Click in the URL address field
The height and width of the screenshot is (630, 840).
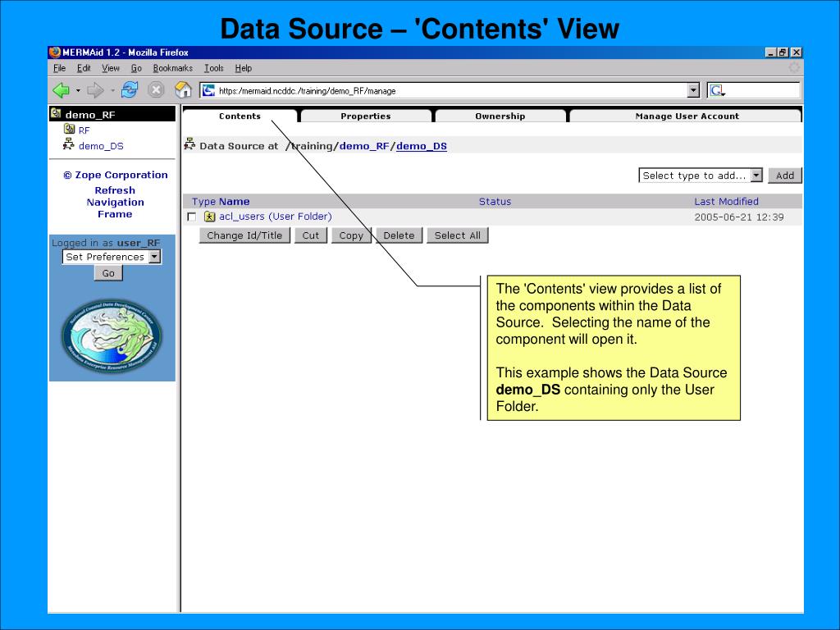[x=450, y=90]
